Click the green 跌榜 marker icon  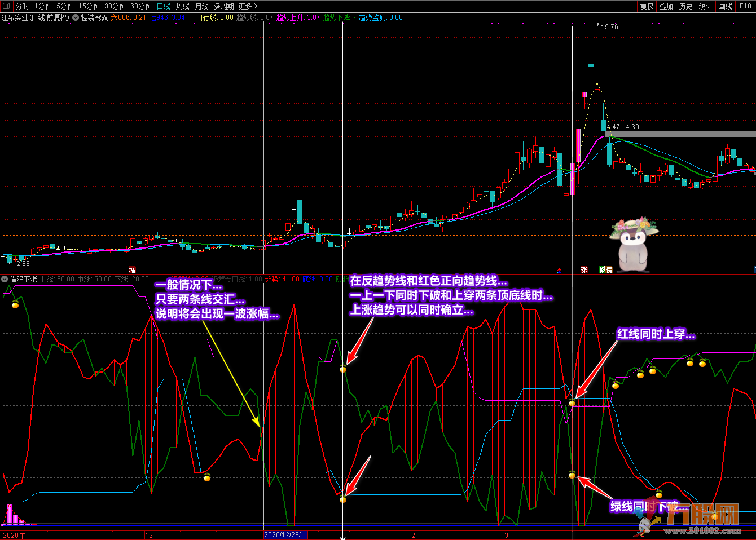(x=606, y=270)
